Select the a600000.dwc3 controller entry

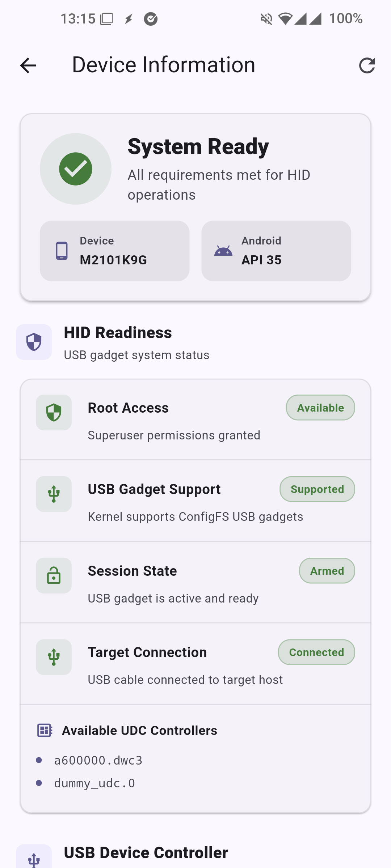98,760
